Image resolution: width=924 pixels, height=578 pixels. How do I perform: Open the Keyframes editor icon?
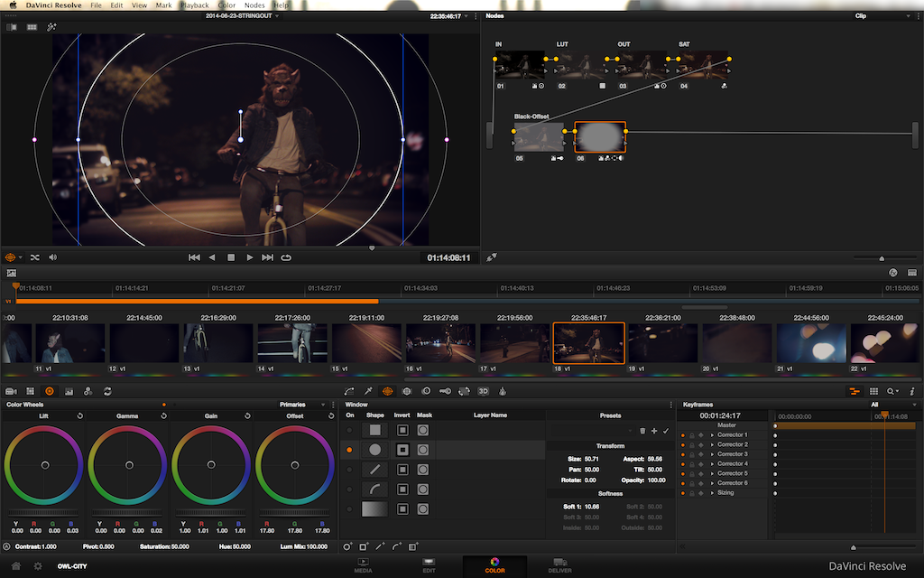coord(854,391)
